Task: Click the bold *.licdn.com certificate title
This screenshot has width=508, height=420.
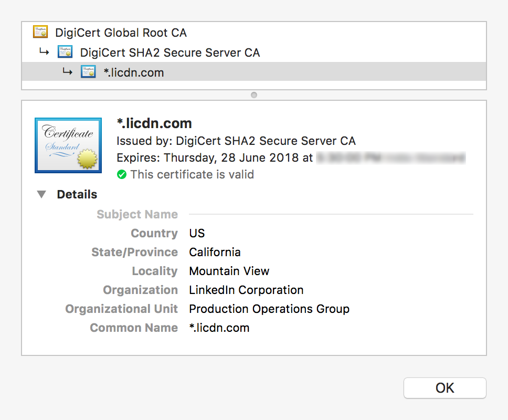Action: tap(154, 123)
